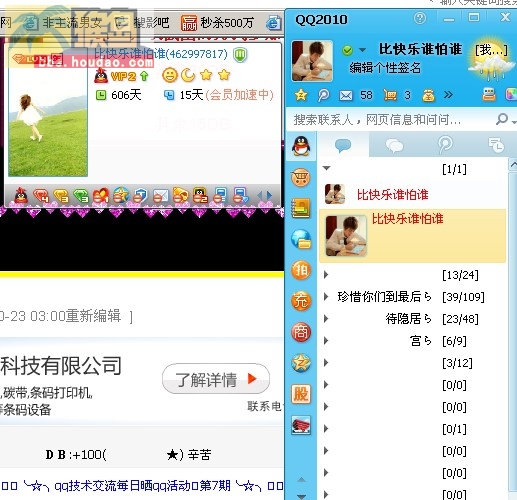Open the shopping basket sidebar icon

[x=301, y=177]
